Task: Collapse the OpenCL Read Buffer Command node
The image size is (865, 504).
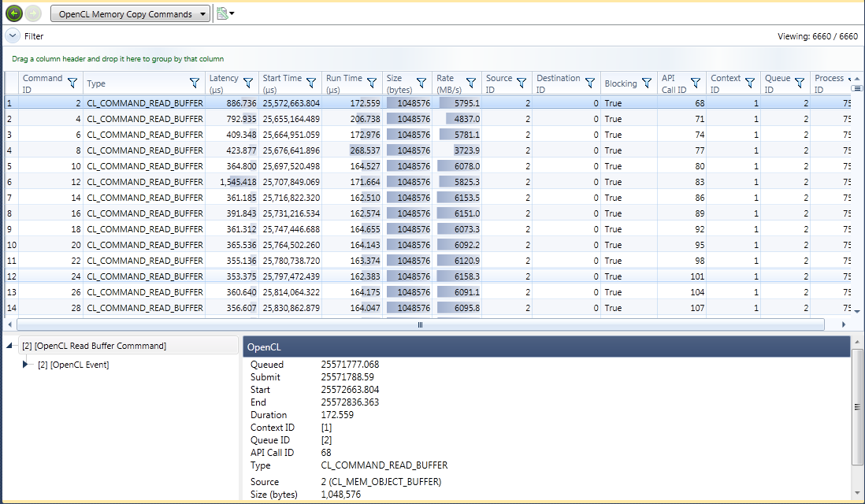Action: click(x=9, y=346)
